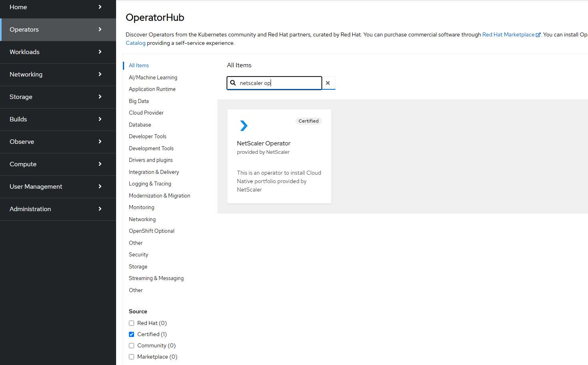
Task: Open the Catalog link
Action: (136, 43)
